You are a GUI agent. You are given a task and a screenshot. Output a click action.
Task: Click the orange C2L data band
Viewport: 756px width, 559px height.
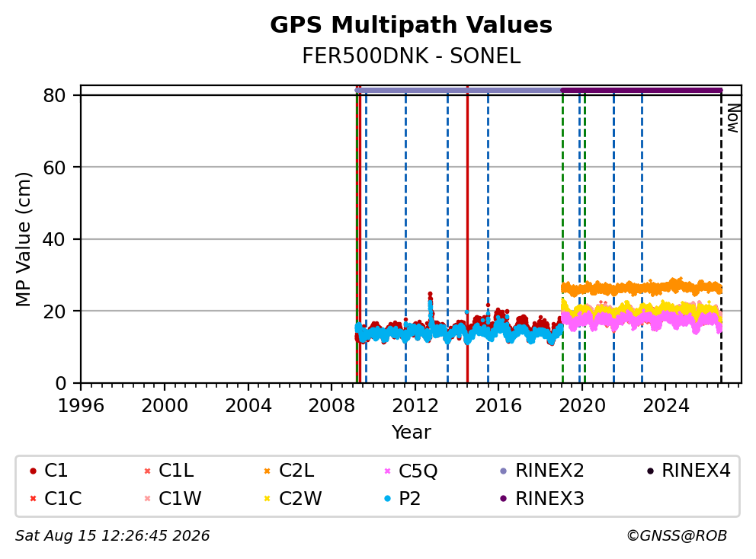point(641,288)
